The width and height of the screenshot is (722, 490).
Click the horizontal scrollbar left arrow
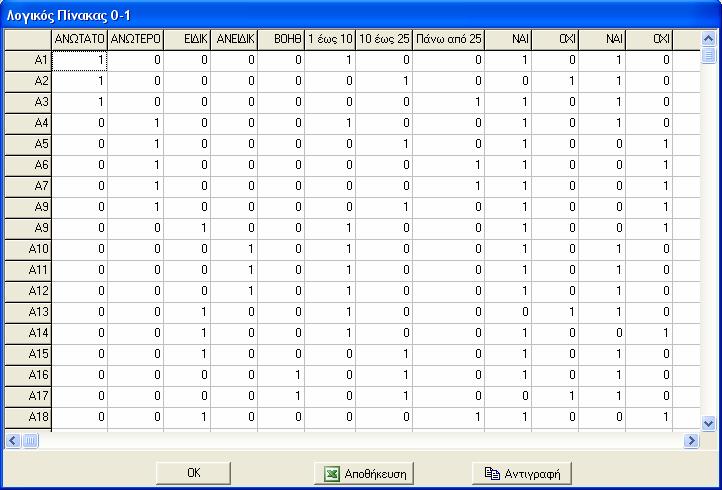click(x=12, y=441)
